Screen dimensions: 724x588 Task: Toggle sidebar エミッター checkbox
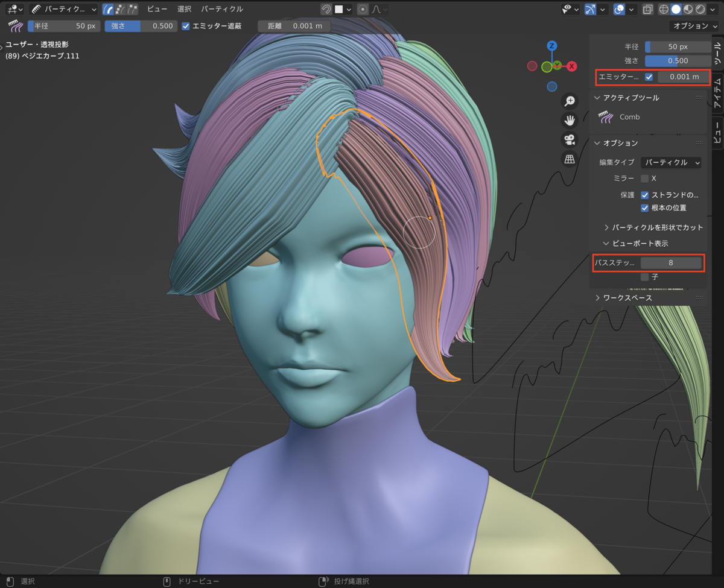[x=649, y=77]
